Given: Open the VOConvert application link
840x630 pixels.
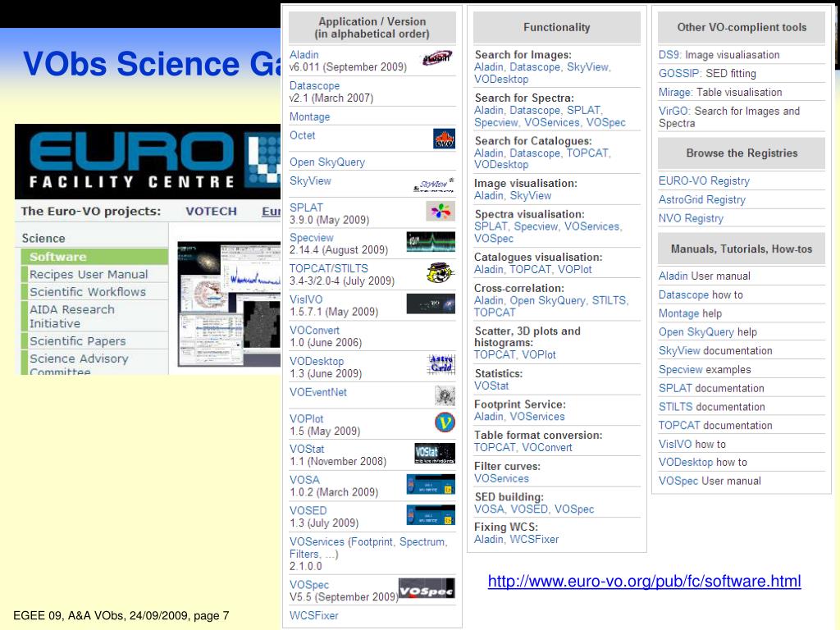Looking at the screenshot, I should click(x=314, y=331).
